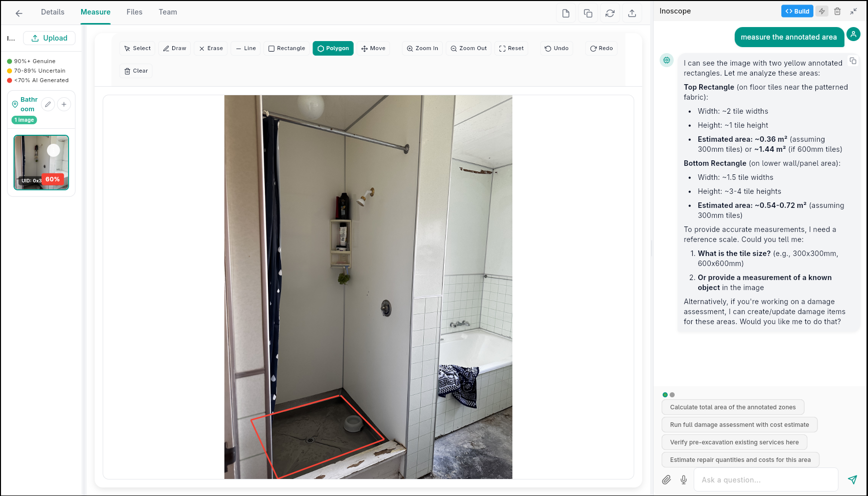The image size is (868, 496).
Task: Zoom Out on the bathroom image
Action: [x=468, y=48]
